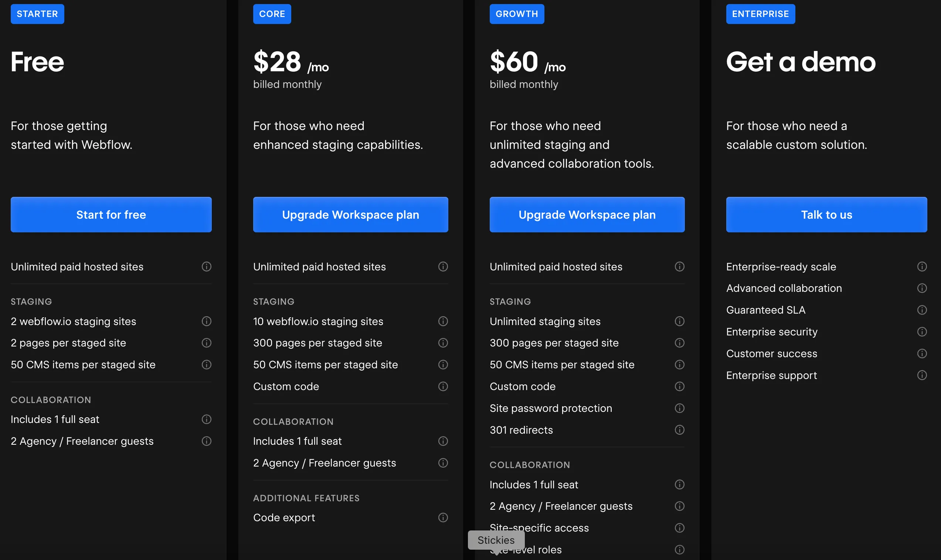The image size is (941, 560).
Task: Click info icon beside Code export
Action: pyautogui.click(x=443, y=518)
